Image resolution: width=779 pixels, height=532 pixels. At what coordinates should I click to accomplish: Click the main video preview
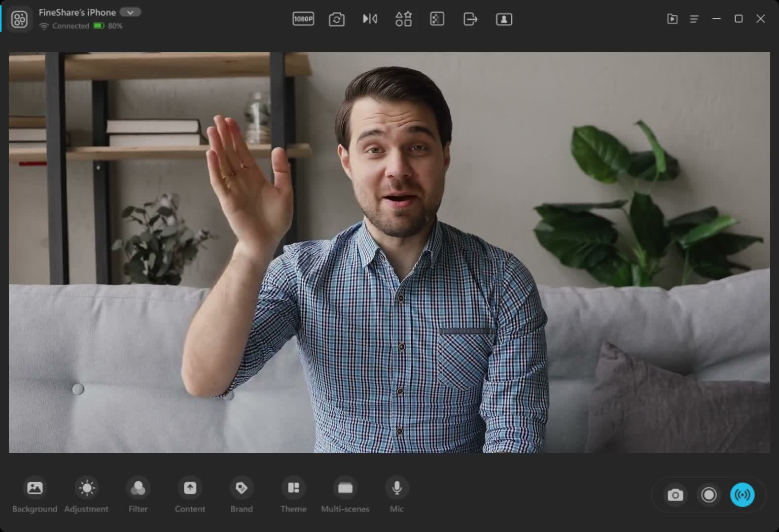coord(389,253)
